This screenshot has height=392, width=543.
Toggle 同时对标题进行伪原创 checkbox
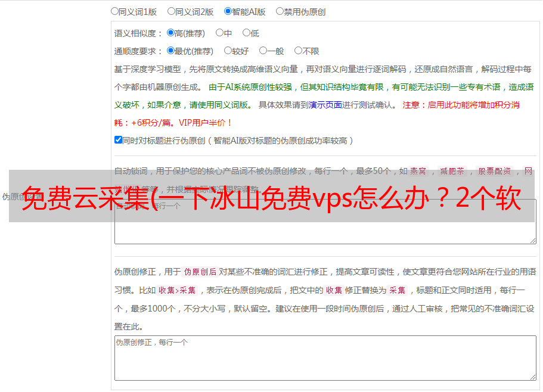pos(118,140)
